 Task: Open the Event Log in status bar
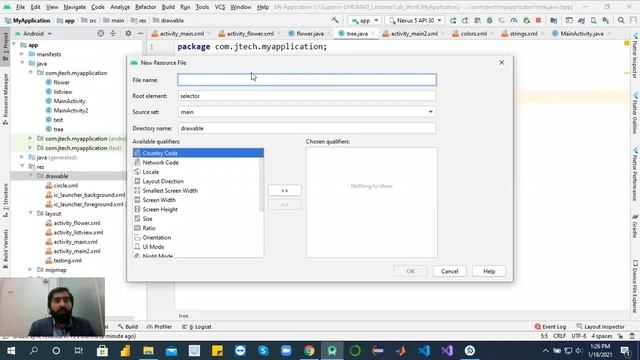tap(550, 327)
